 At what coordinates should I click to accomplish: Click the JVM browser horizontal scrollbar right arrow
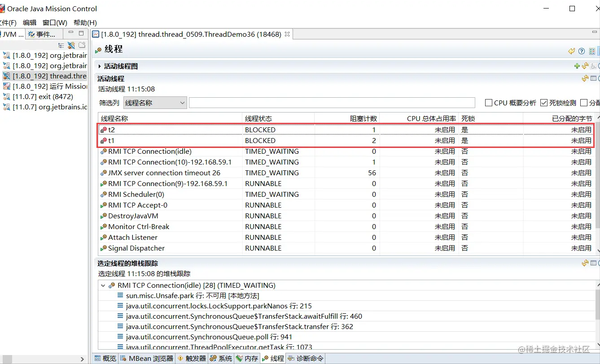[82, 359]
